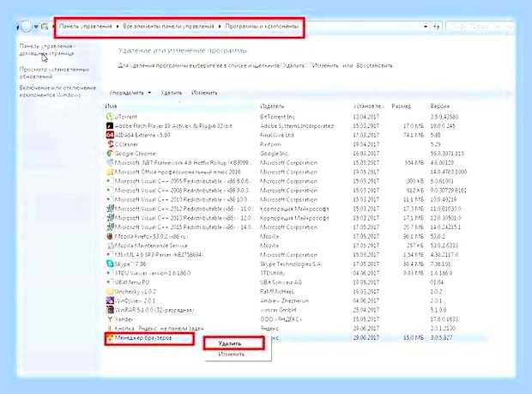Click the Microsoft .NET Framework icon
Screen dimensions: 532x394
point(110,162)
